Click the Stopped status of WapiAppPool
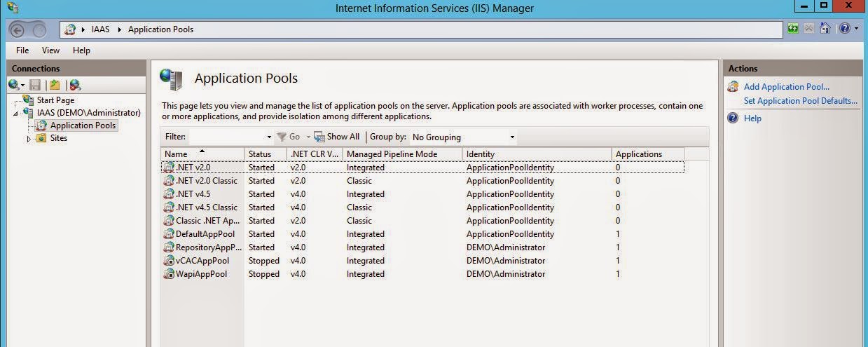 pos(263,274)
